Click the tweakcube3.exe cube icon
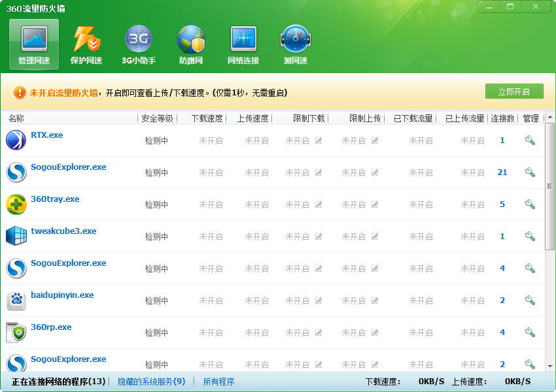 click(16, 236)
